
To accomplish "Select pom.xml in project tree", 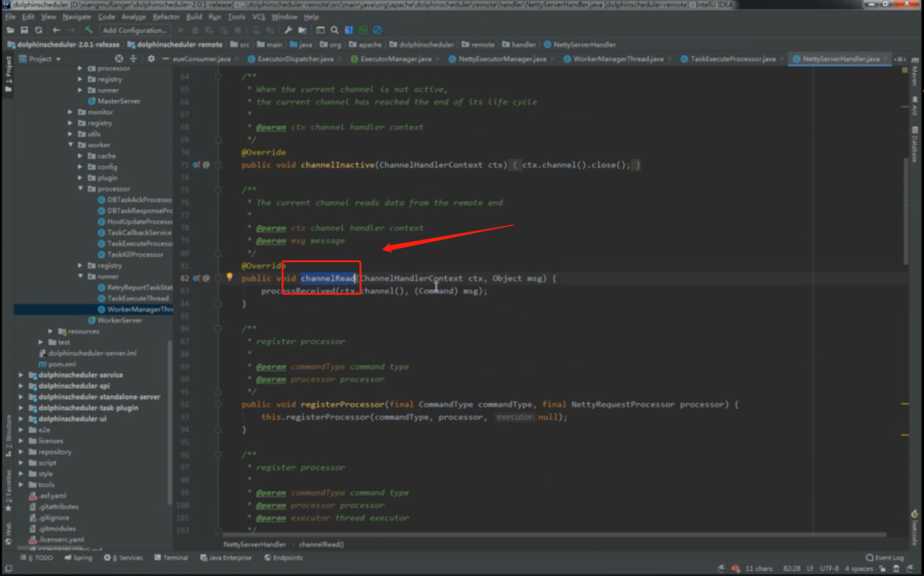I will click(x=56, y=365).
